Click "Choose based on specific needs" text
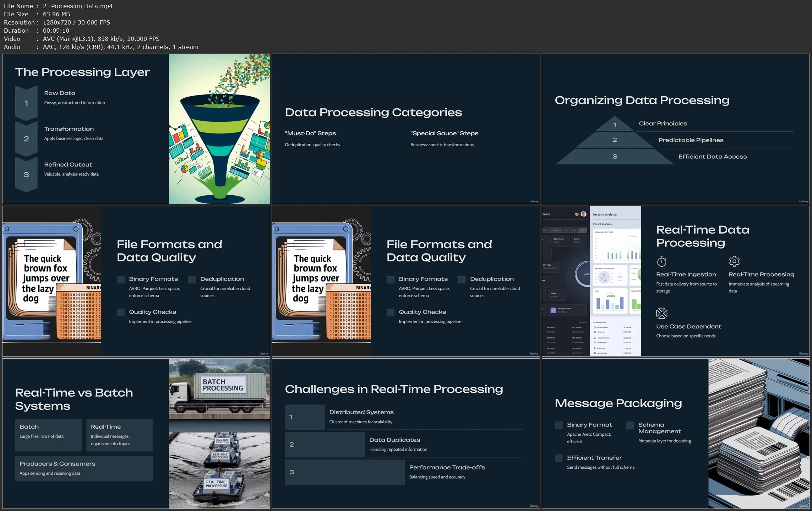This screenshot has height=511, width=812. tap(686, 336)
